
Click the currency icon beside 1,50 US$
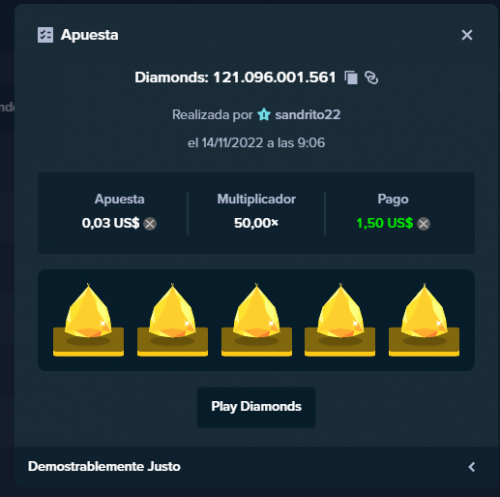click(x=424, y=224)
